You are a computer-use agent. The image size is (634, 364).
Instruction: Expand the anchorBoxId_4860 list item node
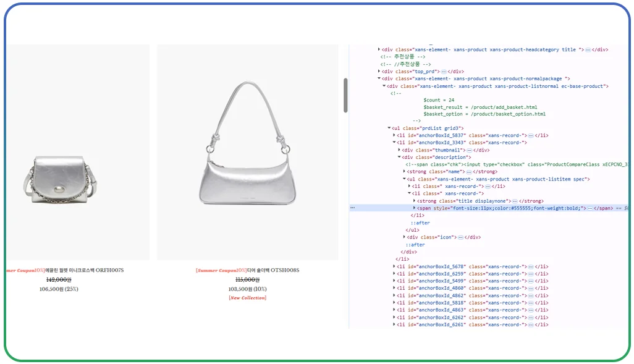pos(393,288)
